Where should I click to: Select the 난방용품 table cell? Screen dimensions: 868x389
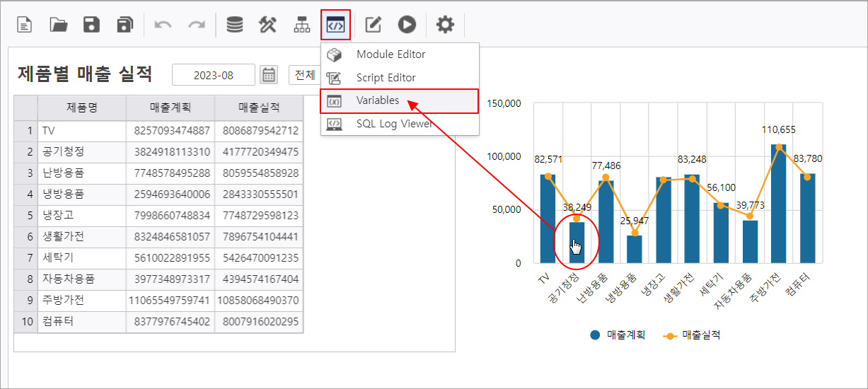click(82, 173)
